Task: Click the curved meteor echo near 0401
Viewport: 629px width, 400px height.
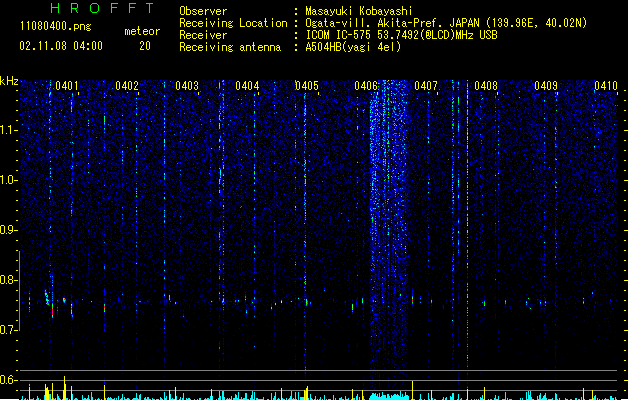Action: 47,298
